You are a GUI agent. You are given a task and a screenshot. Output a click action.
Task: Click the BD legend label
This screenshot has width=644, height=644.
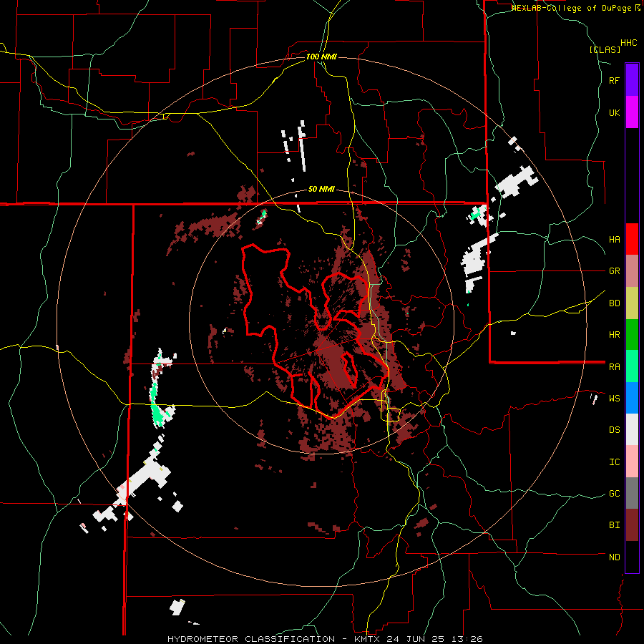pyautogui.click(x=614, y=303)
